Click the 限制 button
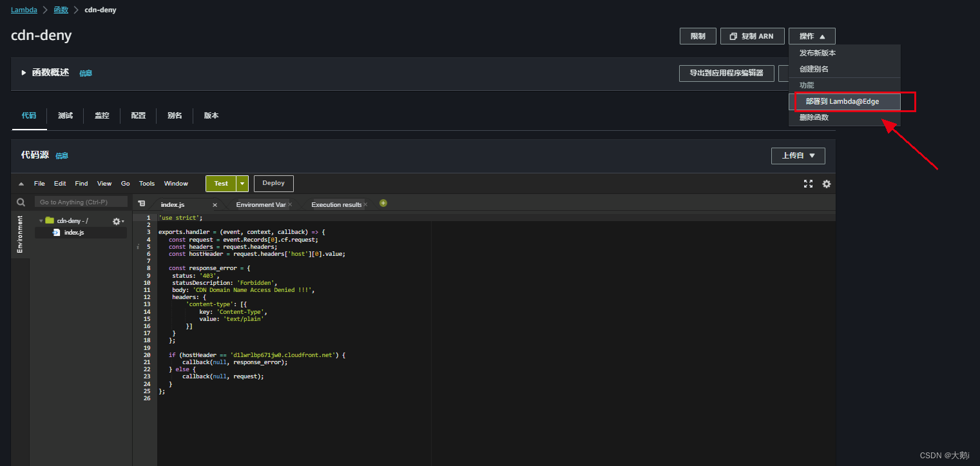The image size is (980, 466). coord(698,36)
